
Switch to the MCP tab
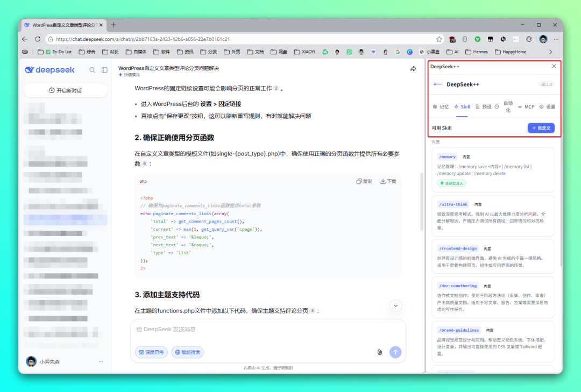click(x=526, y=106)
